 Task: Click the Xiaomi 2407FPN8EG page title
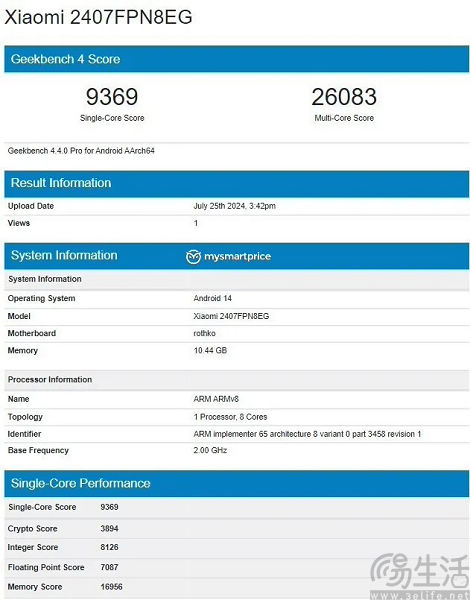point(98,17)
